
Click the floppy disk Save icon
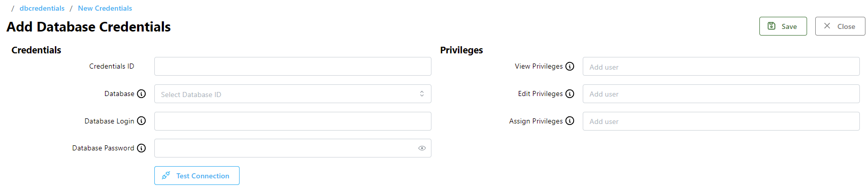771,26
